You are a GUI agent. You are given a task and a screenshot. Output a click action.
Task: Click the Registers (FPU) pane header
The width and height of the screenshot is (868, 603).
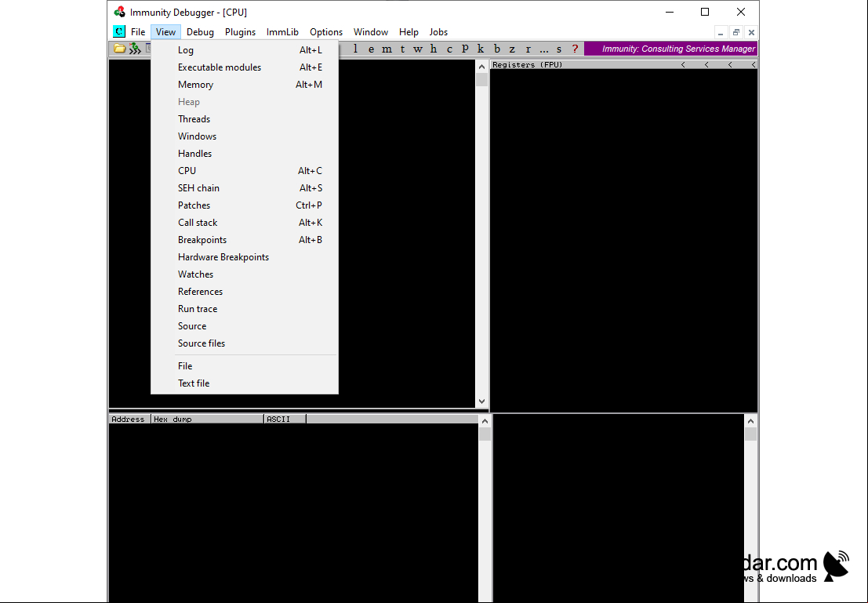(x=624, y=65)
